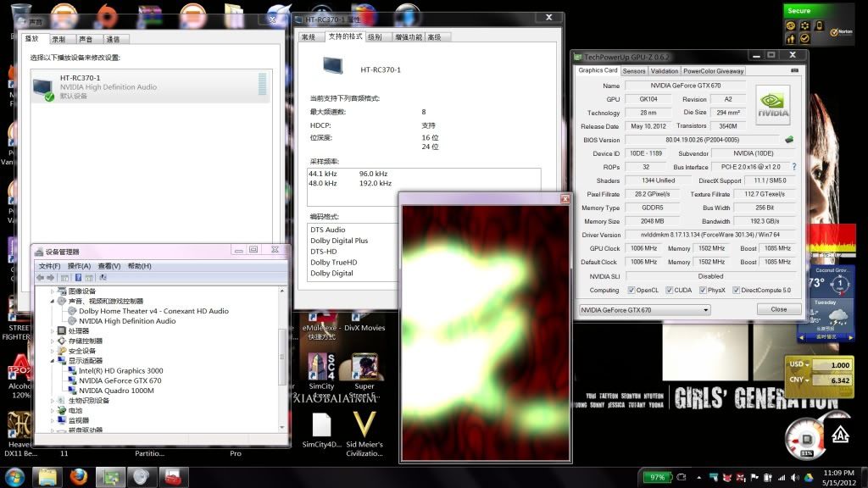Switch to the Validation tab in GPU-Z

[x=665, y=71]
